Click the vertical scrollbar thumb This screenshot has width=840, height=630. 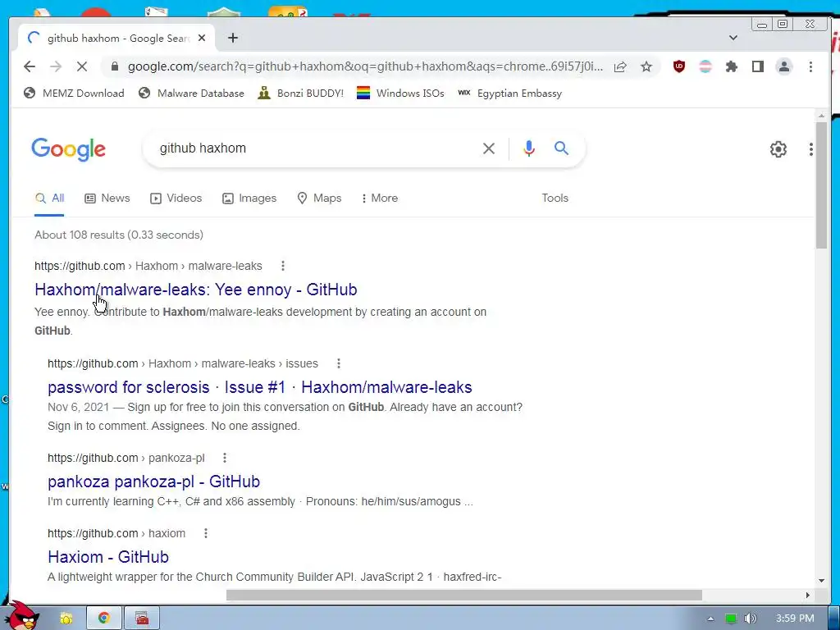(x=821, y=185)
